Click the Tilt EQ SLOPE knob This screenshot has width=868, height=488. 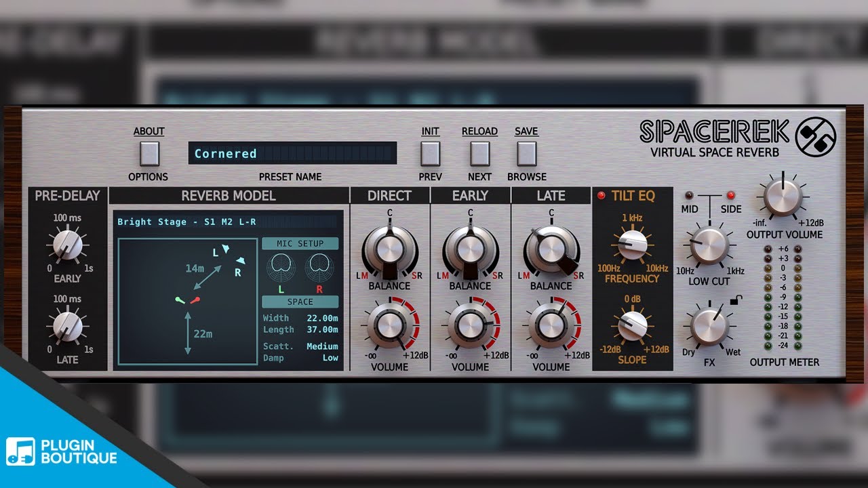(x=632, y=327)
